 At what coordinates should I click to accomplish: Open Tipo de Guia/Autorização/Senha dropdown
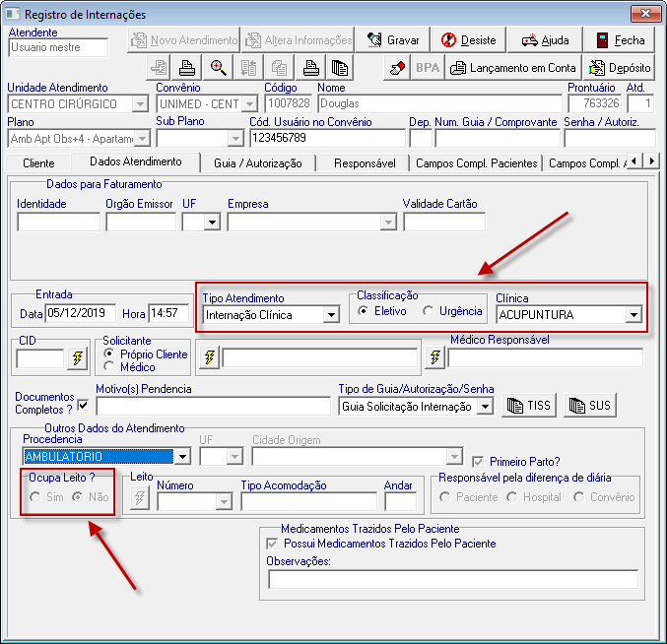point(485,407)
